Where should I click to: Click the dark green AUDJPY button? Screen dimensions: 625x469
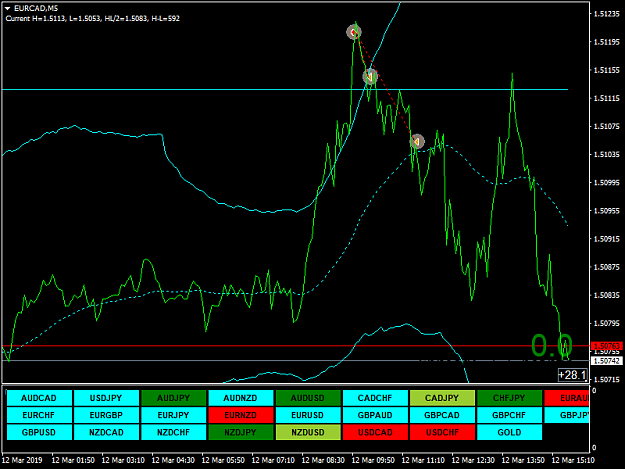(x=173, y=398)
